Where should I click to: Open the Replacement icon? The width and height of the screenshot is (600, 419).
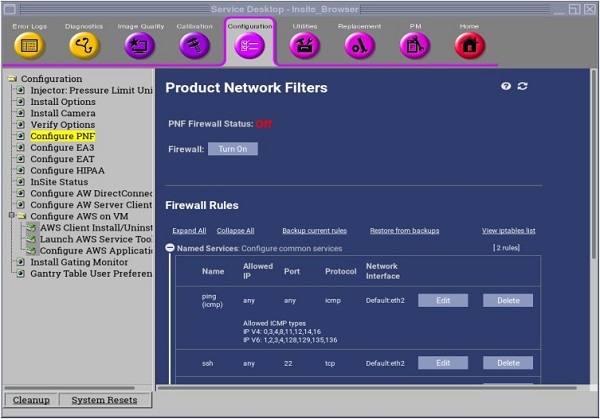pyautogui.click(x=359, y=45)
